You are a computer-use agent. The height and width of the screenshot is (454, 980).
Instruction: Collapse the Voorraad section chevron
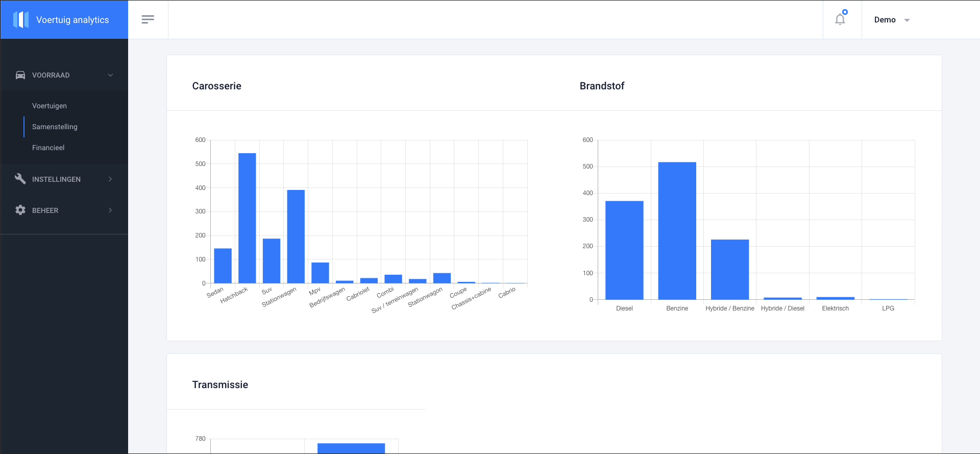tap(110, 75)
